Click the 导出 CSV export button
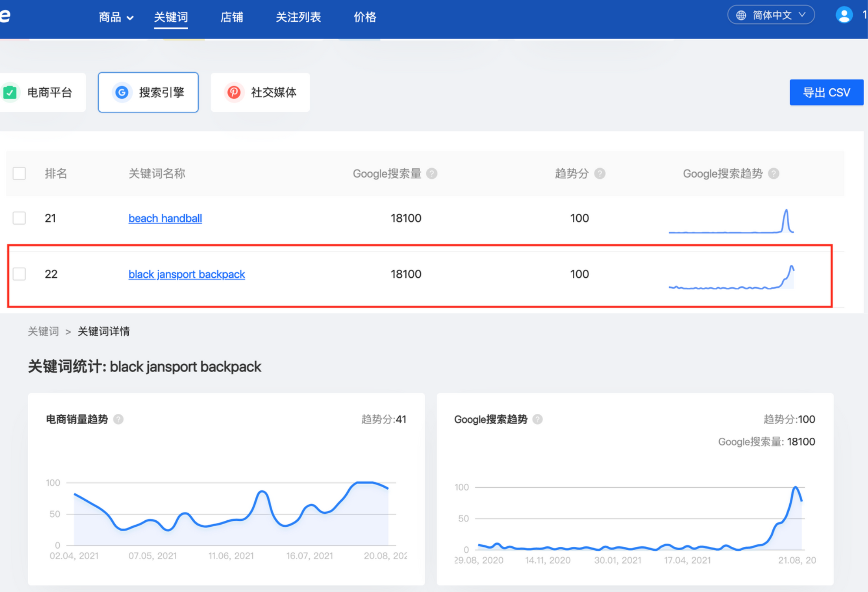The width and height of the screenshot is (868, 592). point(826,92)
